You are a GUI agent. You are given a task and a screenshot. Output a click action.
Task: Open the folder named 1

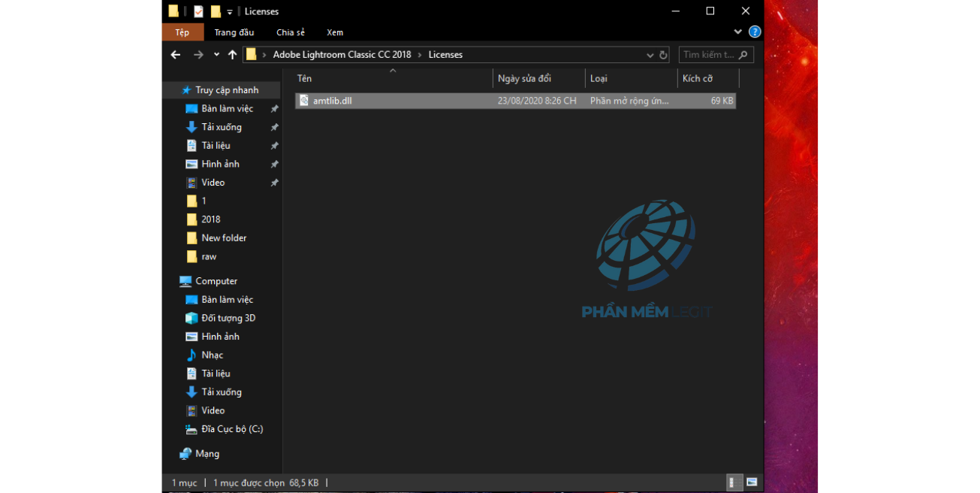[x=204, y=201]
